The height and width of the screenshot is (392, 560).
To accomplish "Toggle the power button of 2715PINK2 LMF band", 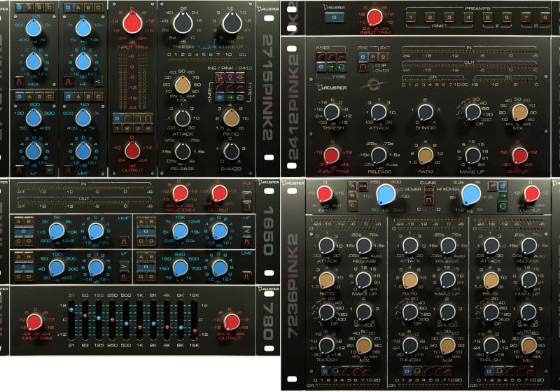I will pyautogui.click(x=68, y=97).
